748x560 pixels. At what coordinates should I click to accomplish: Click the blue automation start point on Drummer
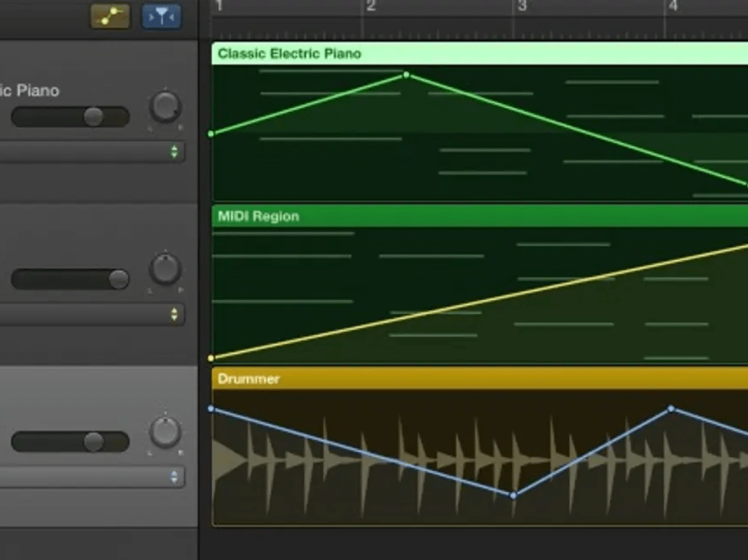click(x=211, y=409)
